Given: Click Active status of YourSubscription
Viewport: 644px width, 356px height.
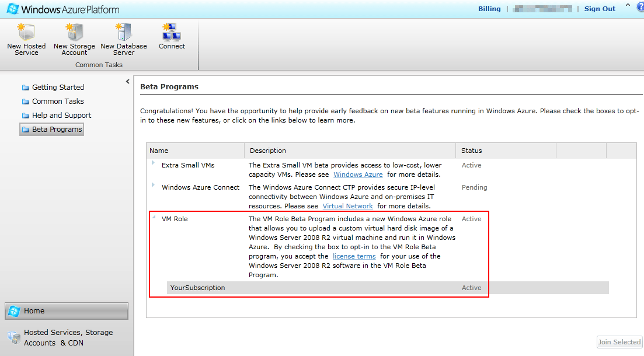Looking at the screenshot, I should point(471,288).
